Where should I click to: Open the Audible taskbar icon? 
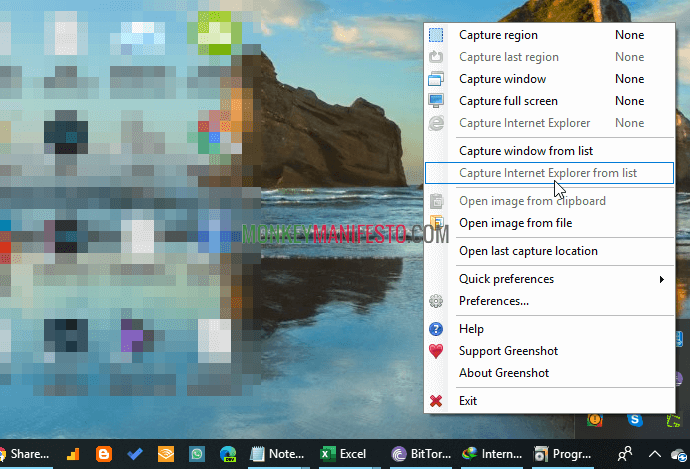[x=166, y=454]
